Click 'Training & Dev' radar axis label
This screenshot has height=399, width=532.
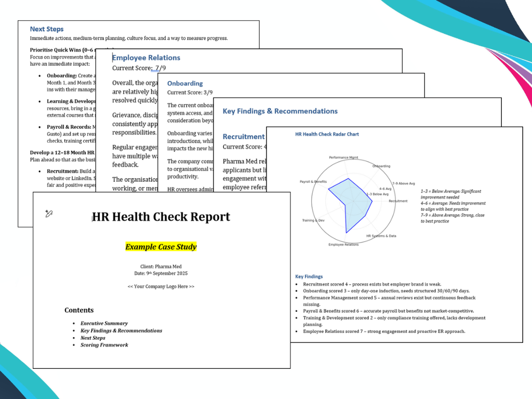[313, 220]
